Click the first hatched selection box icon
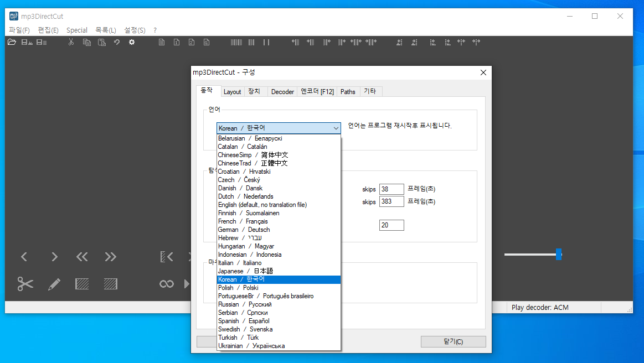The image size is (644, 363). point(82,284)
